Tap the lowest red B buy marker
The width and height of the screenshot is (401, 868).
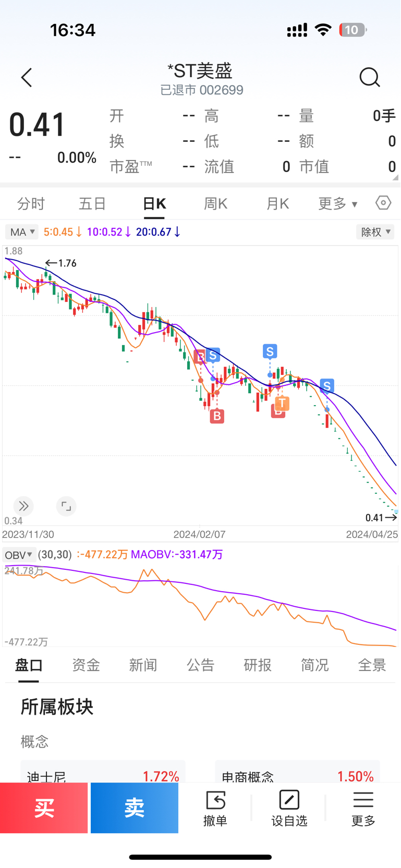pyautogui.click(x=217, y=416)
